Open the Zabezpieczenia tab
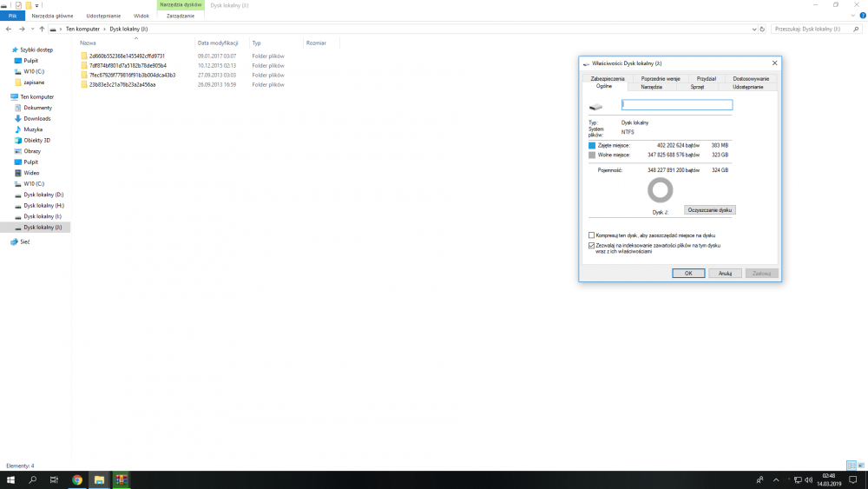The height and width of the screenshot is (489, 868). (x=608, y=78)
